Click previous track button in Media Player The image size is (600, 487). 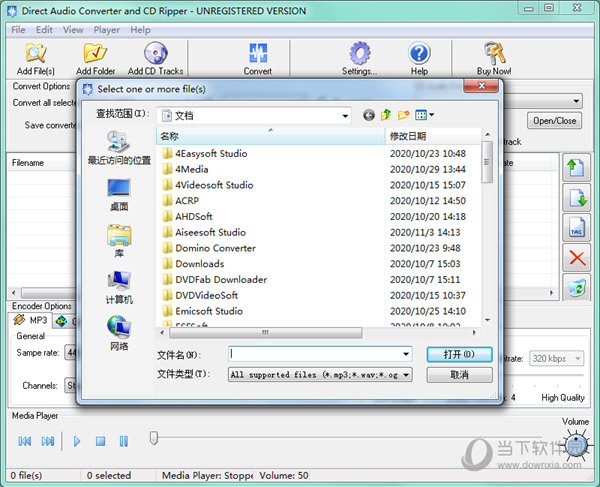[x=25, y=441]
